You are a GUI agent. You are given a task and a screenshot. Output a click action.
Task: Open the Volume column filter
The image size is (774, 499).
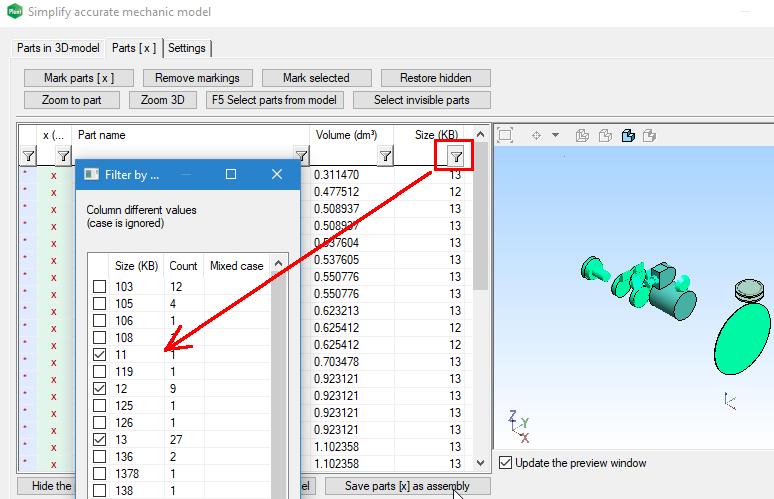pyautogui.click(x=385, y=155)
